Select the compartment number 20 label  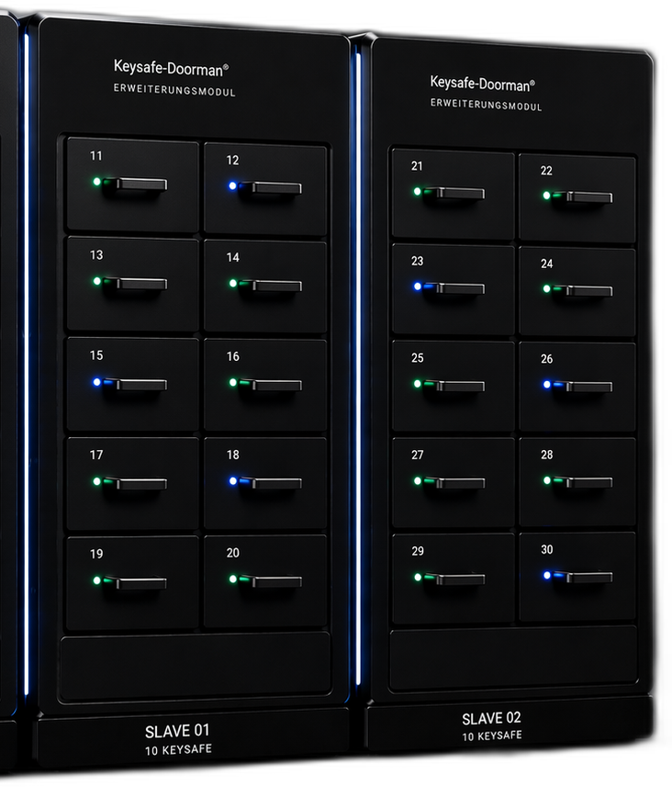pyautogui.click(x=233, y=553)
